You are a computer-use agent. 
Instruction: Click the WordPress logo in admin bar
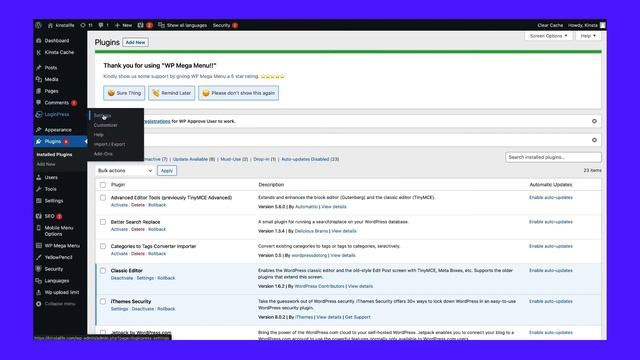(x=38, y=25)
